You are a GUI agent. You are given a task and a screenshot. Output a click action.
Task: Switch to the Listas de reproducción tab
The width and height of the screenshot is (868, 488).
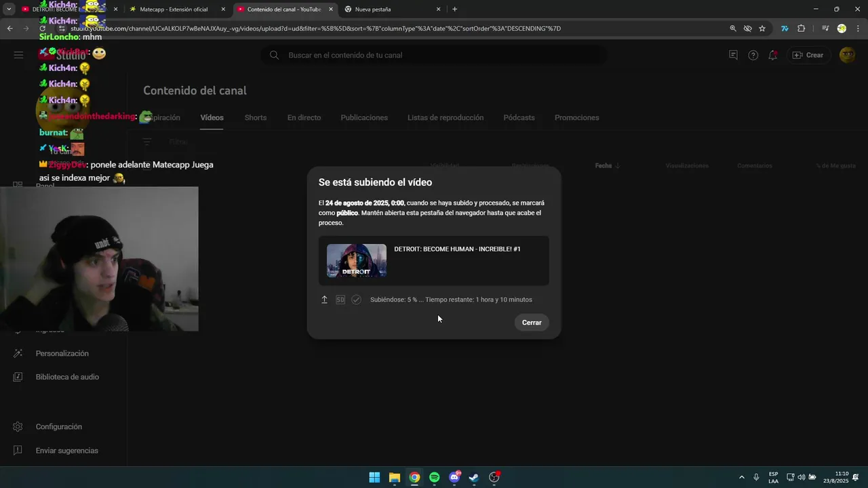click(x=446, y=117)
